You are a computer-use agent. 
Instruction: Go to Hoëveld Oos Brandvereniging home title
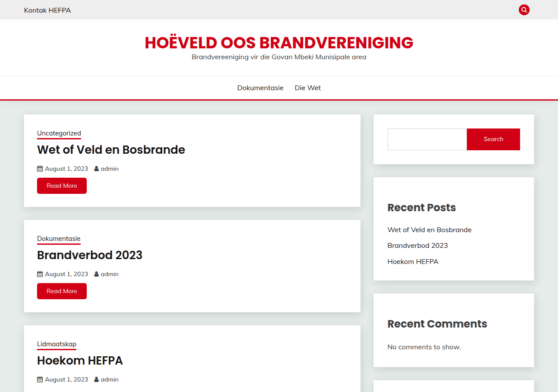pos(279,43)
